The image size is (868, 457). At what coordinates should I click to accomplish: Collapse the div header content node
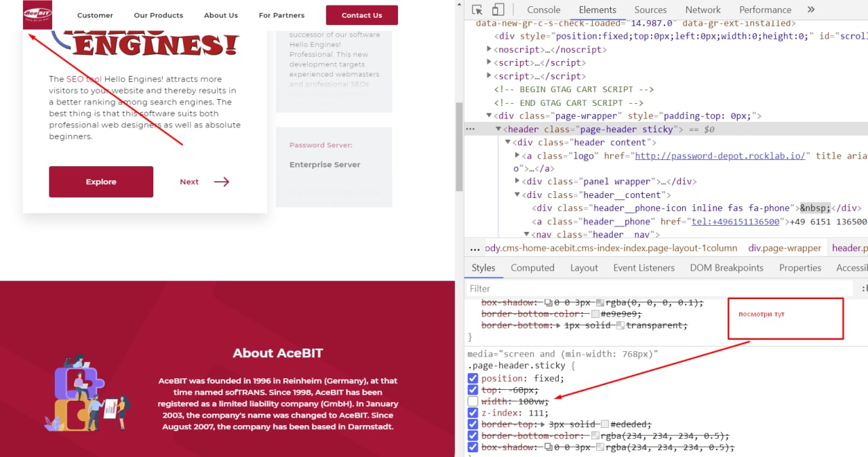click(x=508, y=142)
